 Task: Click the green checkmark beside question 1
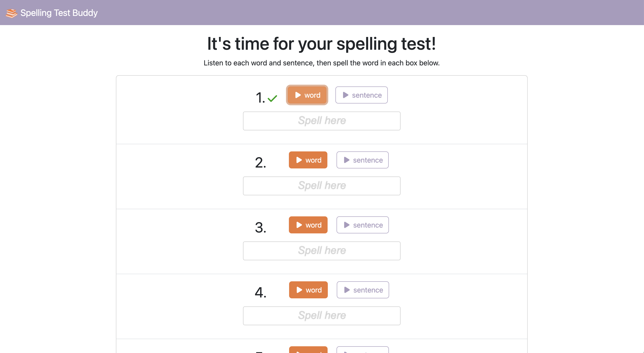pos(273,99)
